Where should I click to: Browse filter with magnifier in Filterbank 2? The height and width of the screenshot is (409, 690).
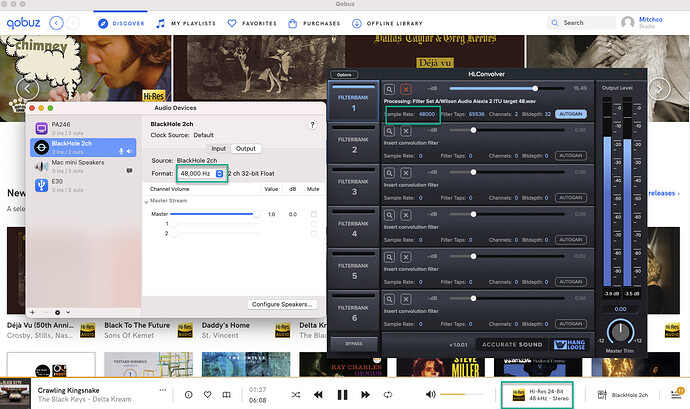pos(389,131)
